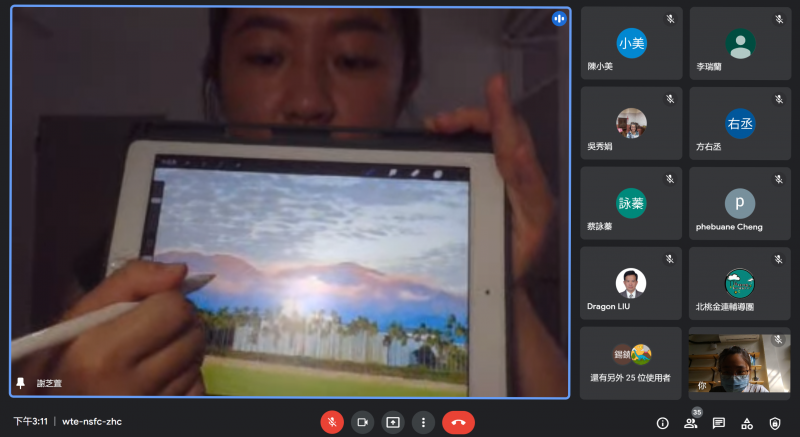Click the present screen button
800x437 pixels.
(x=393, y=422)
